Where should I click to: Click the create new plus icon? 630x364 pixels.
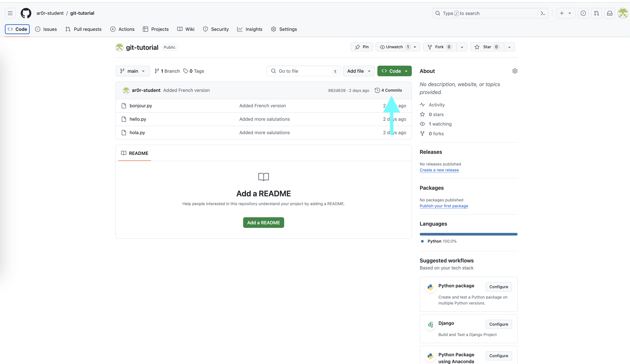pyautogui.click(x=562, y=13)
